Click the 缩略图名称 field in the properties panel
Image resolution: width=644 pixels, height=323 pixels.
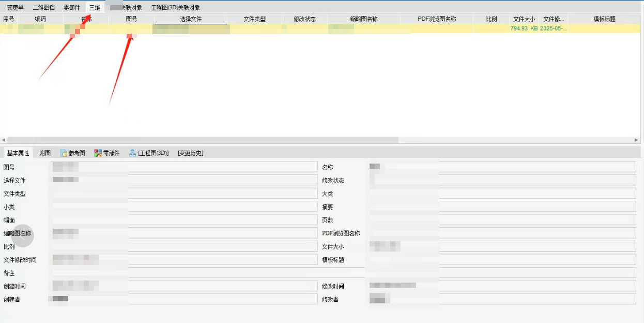point(182,233)
